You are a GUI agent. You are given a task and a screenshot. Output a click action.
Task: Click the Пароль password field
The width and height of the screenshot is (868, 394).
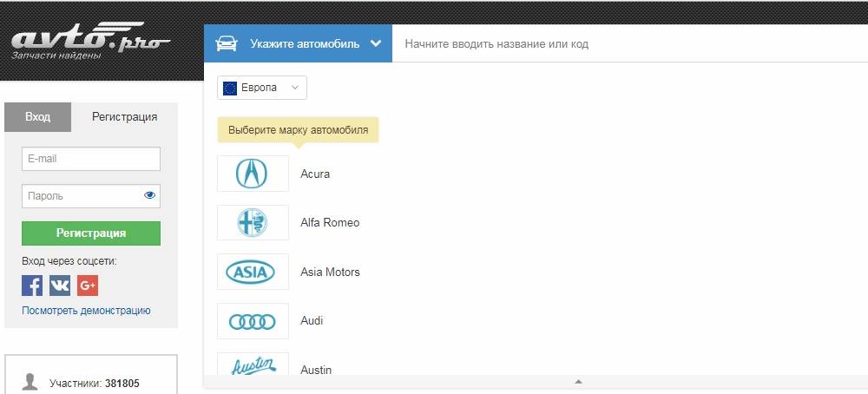point(81,196)
